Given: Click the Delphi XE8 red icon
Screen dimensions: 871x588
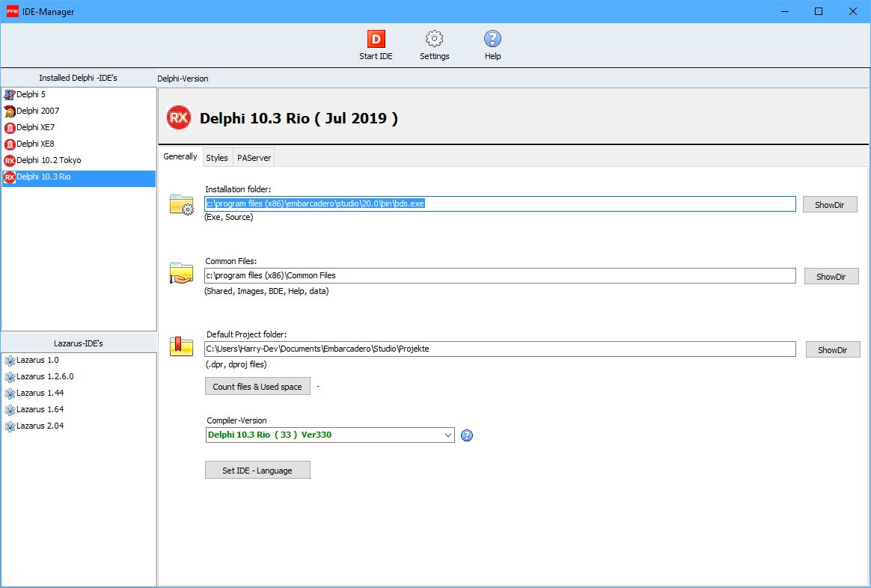Looking at the screenshot, I should pyautogui.click(x=10, y=144).
